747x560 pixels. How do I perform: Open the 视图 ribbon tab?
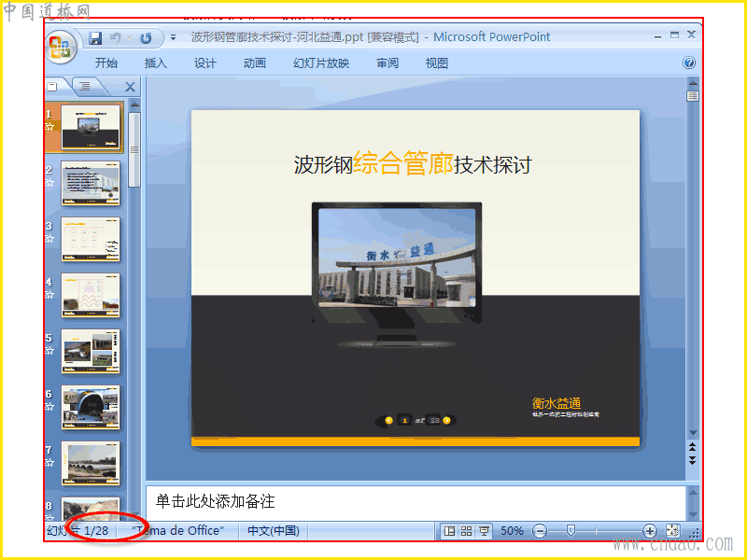pyautogui.click(x=436, y=63)
